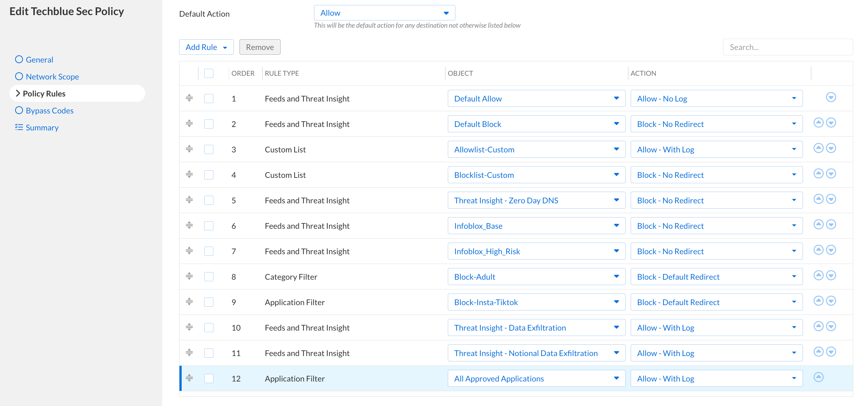The height and width of the screenshot is (406, 868).
Task: Go to Network Scope section
Action: click(52, 76)
